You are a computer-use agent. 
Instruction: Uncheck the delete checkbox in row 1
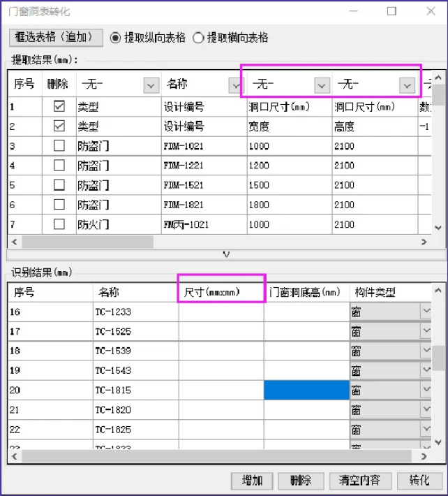59,106
